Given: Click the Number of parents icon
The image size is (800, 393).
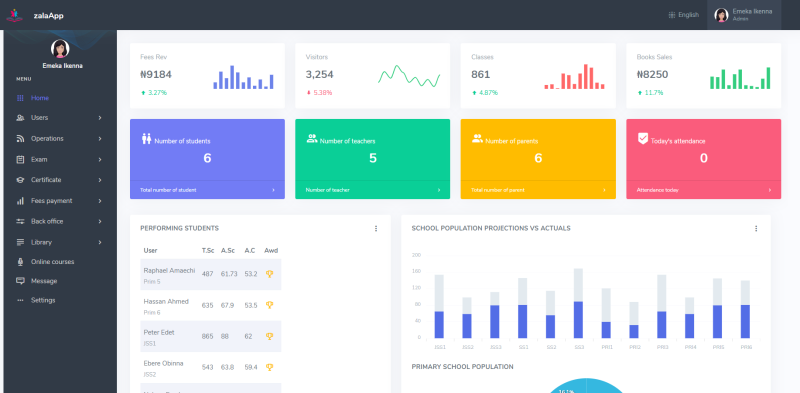Looking at the screenshot, I should click(477, 138).
